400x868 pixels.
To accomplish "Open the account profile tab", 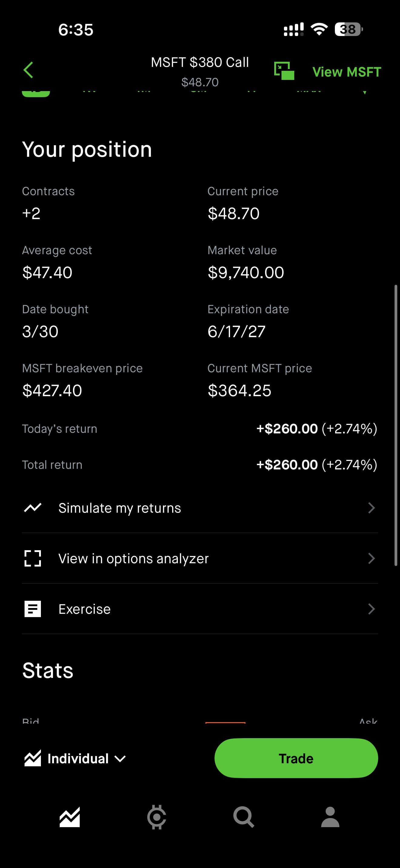I will coord(330,817).
